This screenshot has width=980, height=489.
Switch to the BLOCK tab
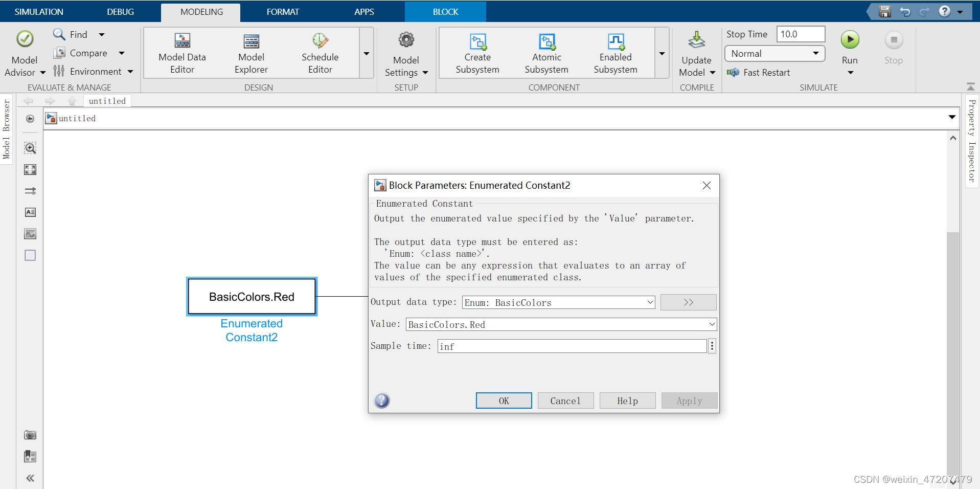(445, 12)
